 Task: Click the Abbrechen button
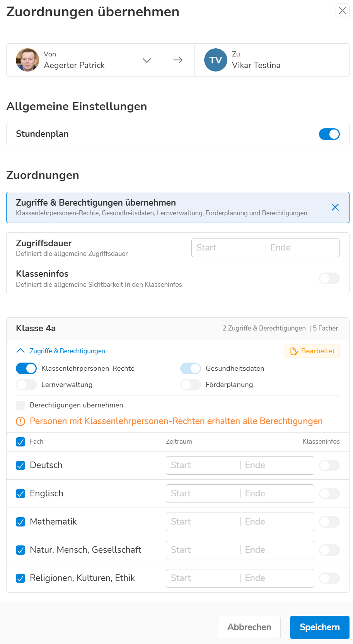(249, 627)
